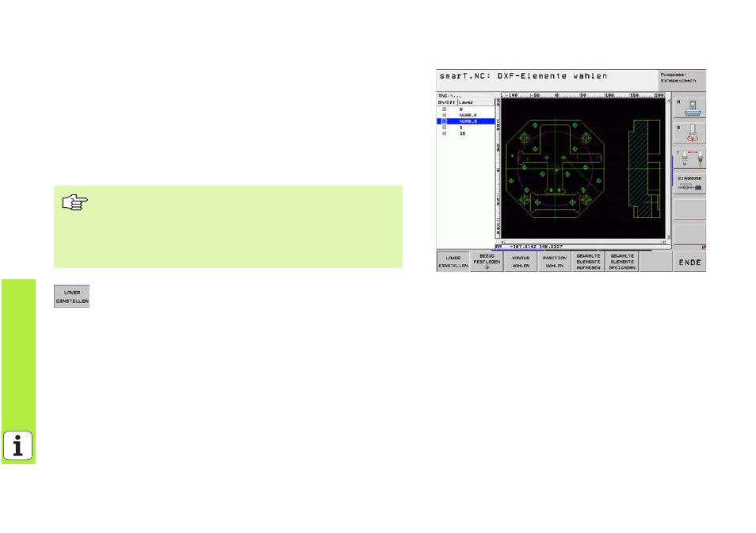Click the hatched side-view section drawing
The width and height of the screenshot is (756, 533).
644,169
